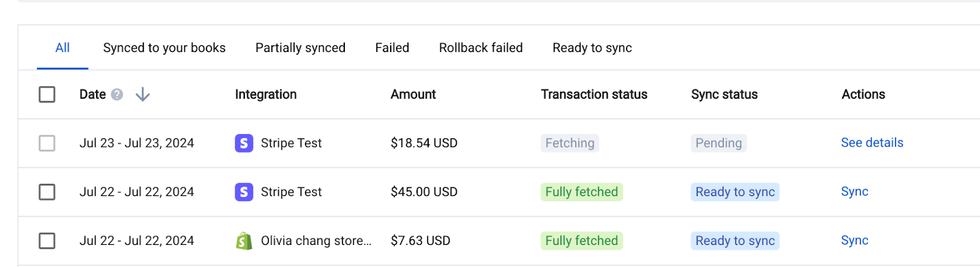The image size is (980, 267).
Task: Click the Fetching status badge
Action: 570,143
